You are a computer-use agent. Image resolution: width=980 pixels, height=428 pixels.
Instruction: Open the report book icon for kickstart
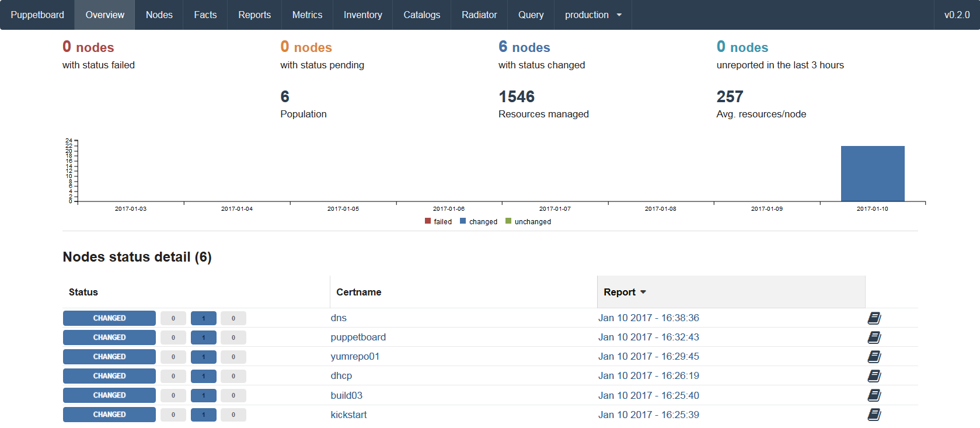click(x=874, y=415)
